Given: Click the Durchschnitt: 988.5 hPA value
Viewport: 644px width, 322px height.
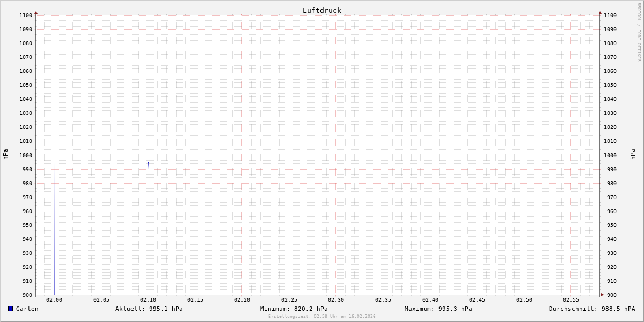Looking at the screenshot, I should tap(591, 309).
